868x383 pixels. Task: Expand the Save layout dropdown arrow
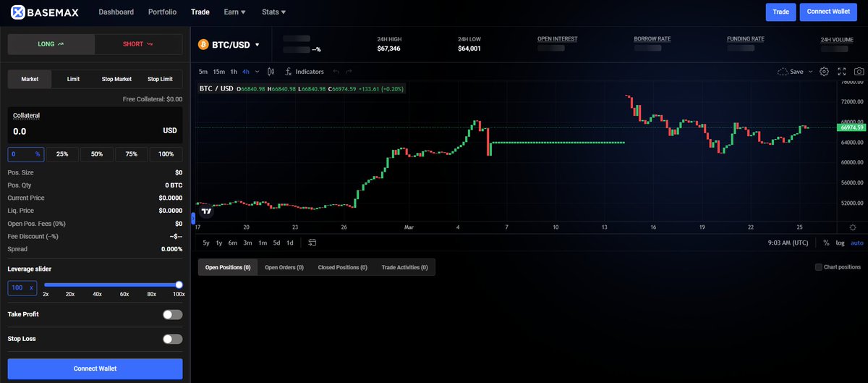tap(810, 72)
